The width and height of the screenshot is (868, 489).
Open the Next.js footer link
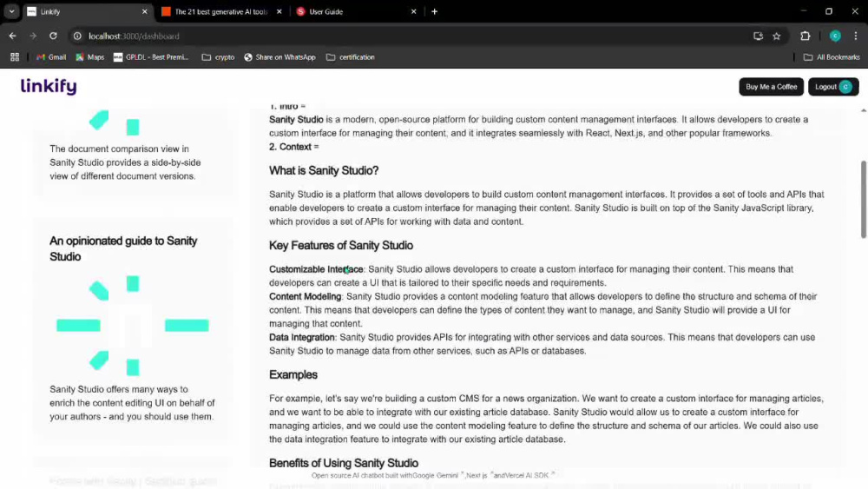[x=478, y=475]
